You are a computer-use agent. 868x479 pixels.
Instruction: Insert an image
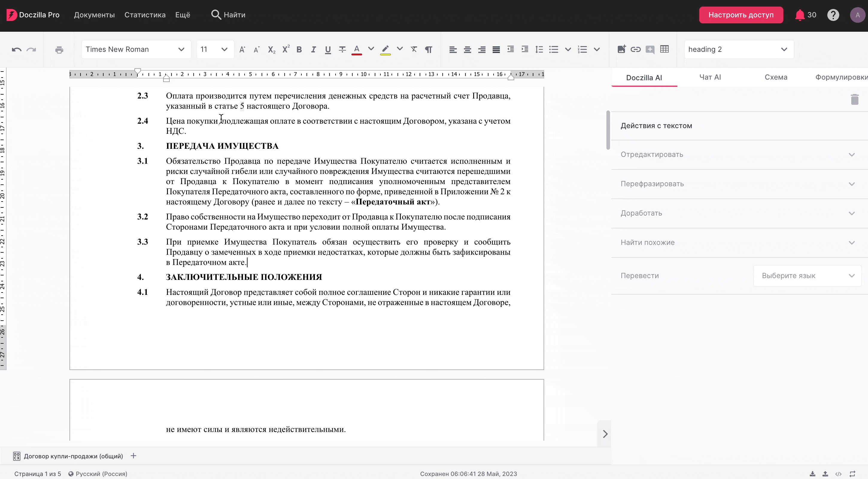(x=621, y=49)
